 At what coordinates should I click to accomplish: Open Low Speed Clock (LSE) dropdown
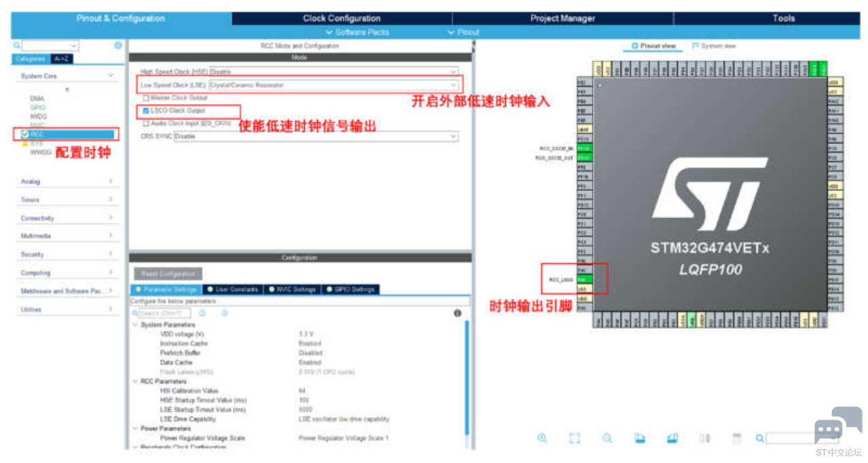[x=333, y=85]
